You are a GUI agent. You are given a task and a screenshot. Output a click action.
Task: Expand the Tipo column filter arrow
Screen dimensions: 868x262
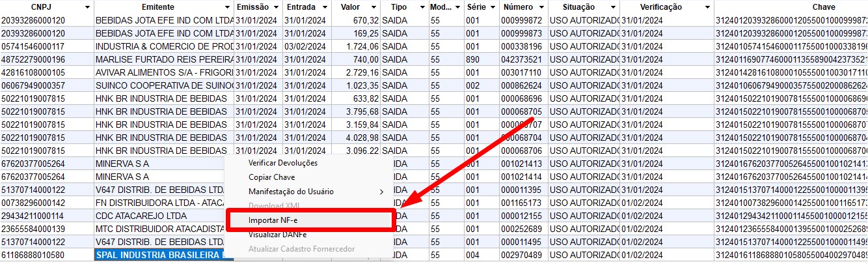pos(422,7)
